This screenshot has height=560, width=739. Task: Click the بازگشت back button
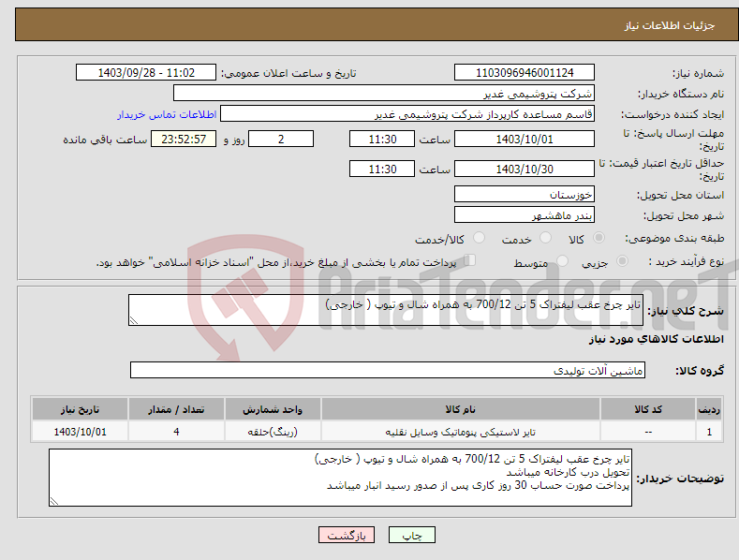tap(347, 535)
